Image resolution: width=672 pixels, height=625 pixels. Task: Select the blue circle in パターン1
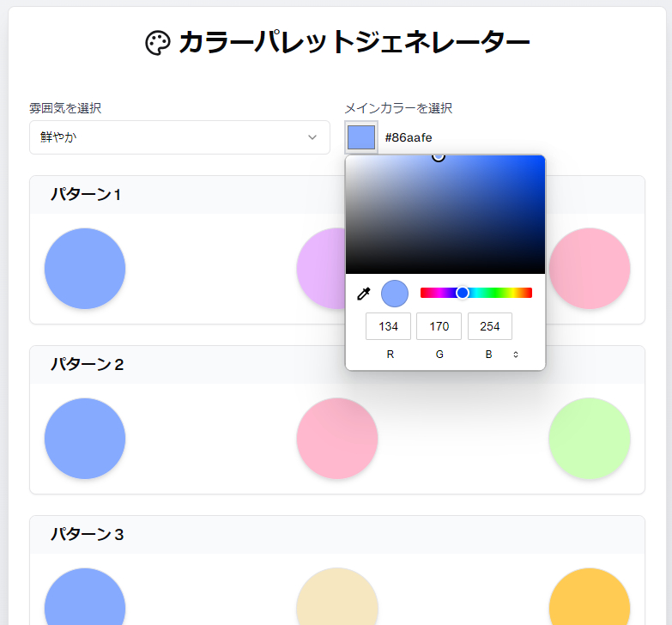(85, 269)
